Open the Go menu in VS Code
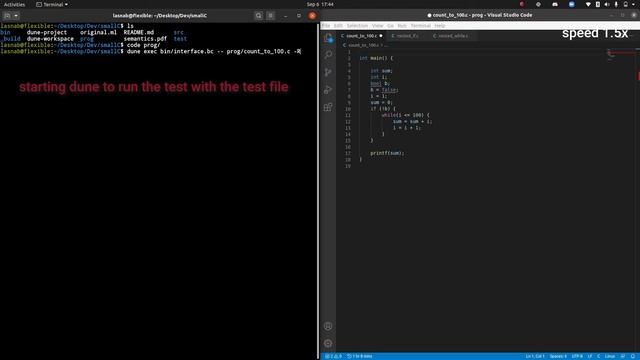Image resolution: width=640 pixels, height=360 pixels. point(391,26)
